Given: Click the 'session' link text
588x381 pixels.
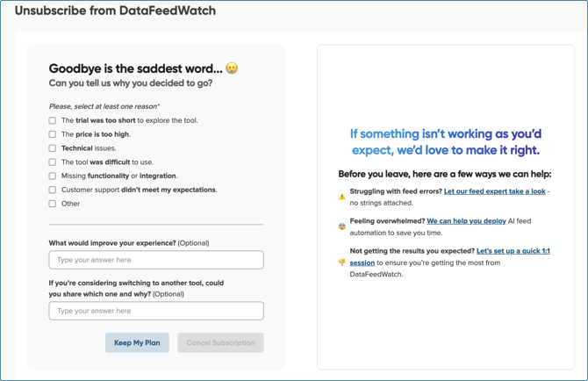Looking at the screenshot, I should [362, 262].
